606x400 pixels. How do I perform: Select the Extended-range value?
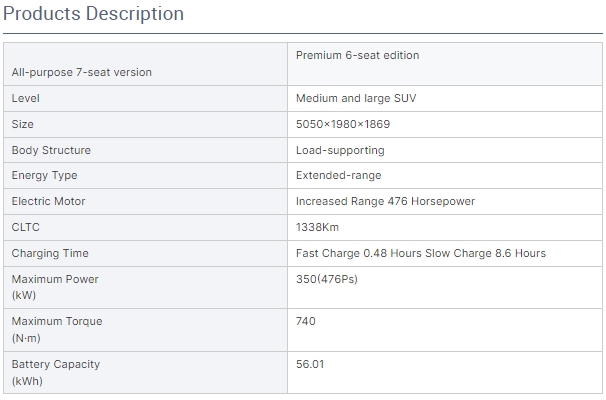(338, 176)
